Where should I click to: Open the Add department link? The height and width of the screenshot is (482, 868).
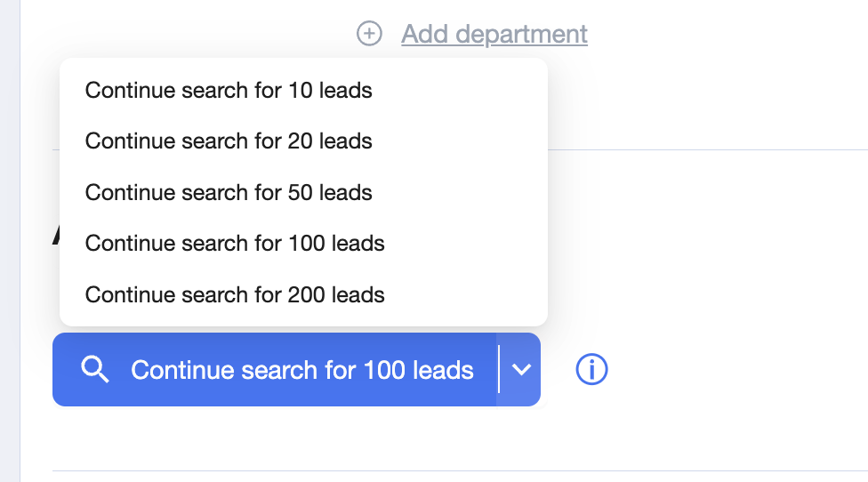pos(494,35)
